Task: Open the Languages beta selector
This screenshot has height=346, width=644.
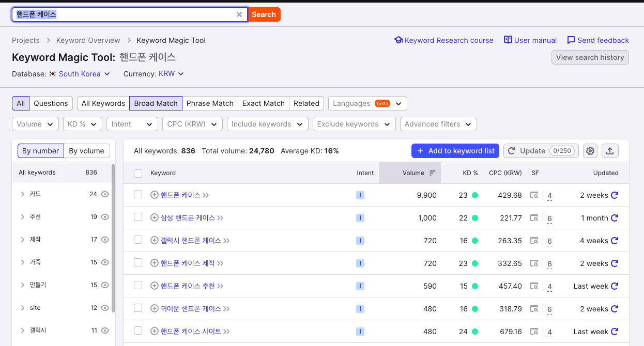Action: (367, 103)
